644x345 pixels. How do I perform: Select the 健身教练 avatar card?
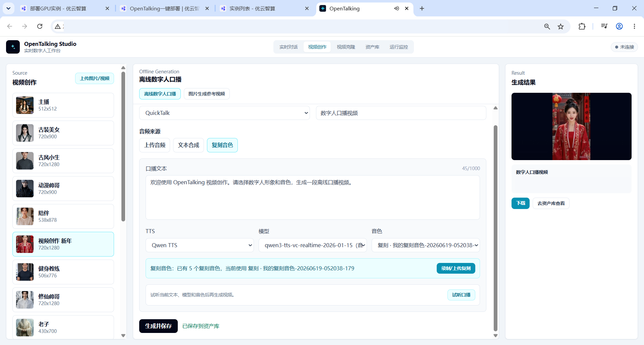(x=63, y=272)
